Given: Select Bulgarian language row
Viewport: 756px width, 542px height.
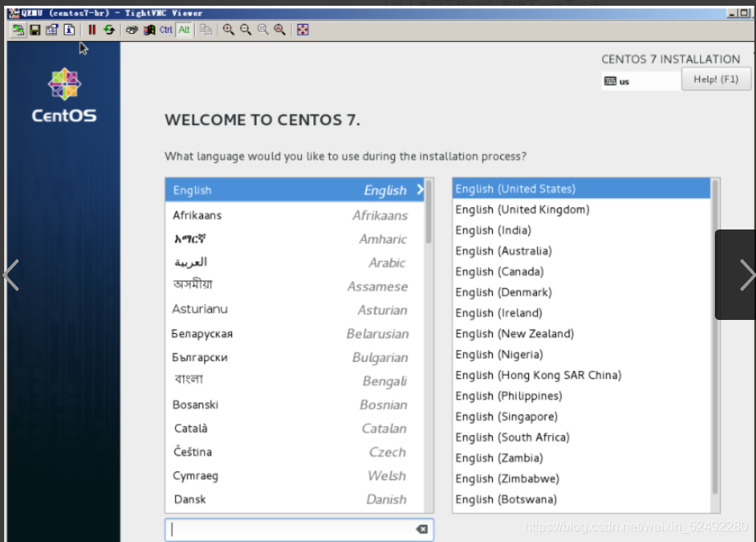Looking at the screenshot, I should [295, 357].
